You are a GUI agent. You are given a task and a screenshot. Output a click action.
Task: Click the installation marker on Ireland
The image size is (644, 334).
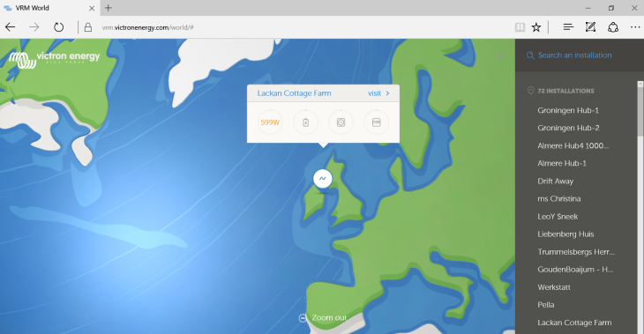[x=323, y=179]
